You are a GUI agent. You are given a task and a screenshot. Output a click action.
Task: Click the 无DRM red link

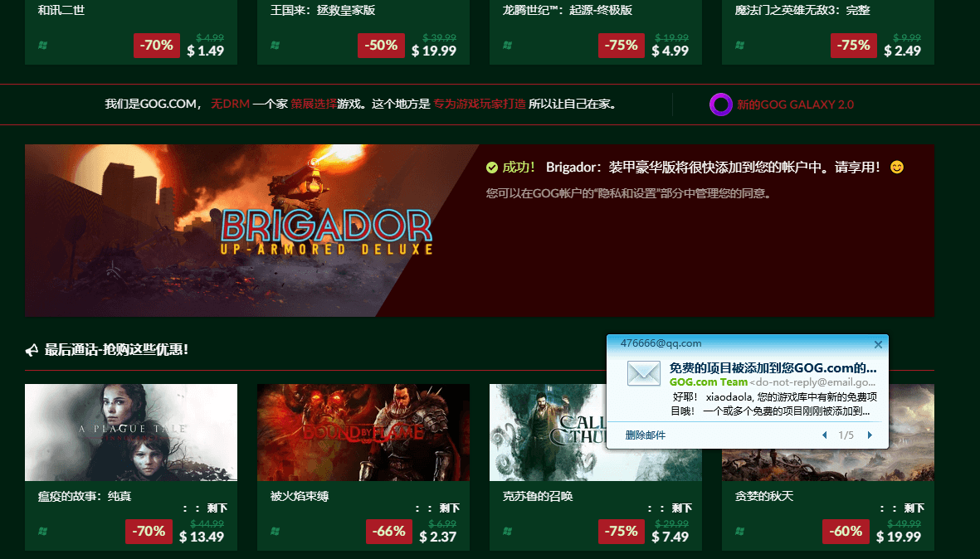(230, 104)
